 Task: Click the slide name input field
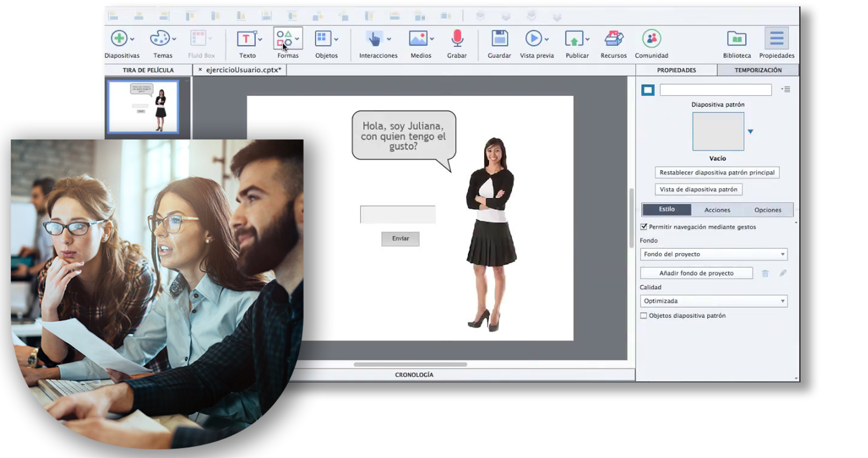(x=716, y=90)
